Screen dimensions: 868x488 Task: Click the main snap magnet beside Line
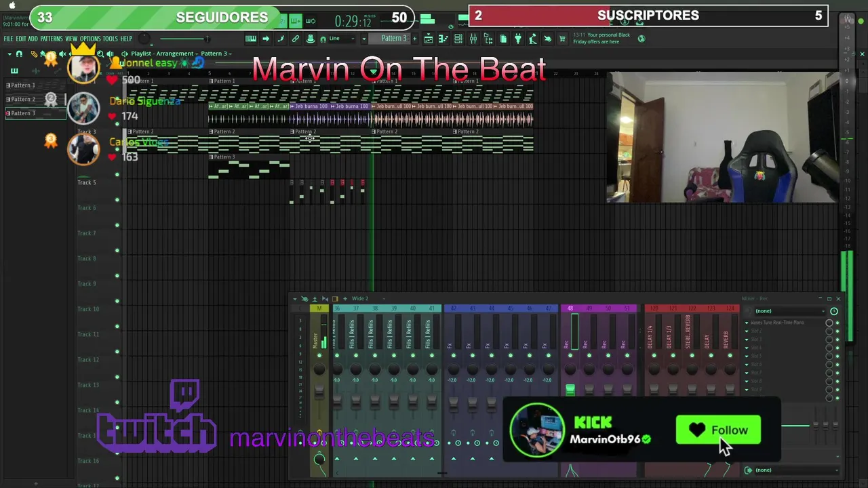click(323, 39)
